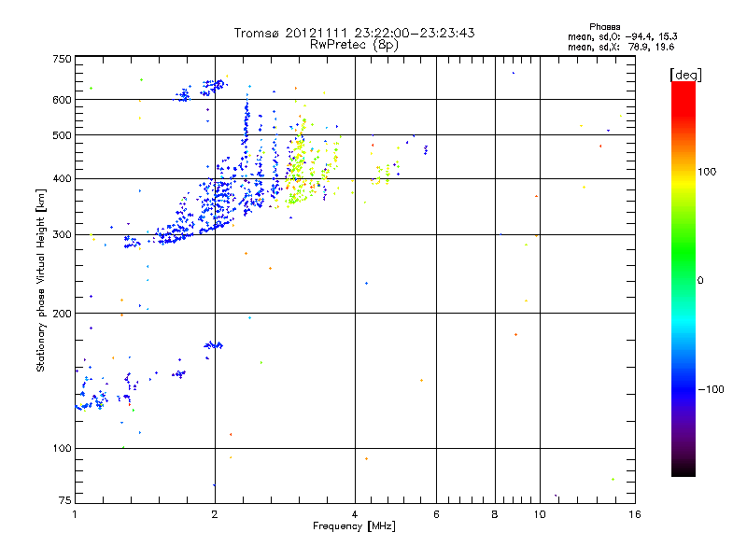Click y-axis tick label '300'

[x=62, y=234]
